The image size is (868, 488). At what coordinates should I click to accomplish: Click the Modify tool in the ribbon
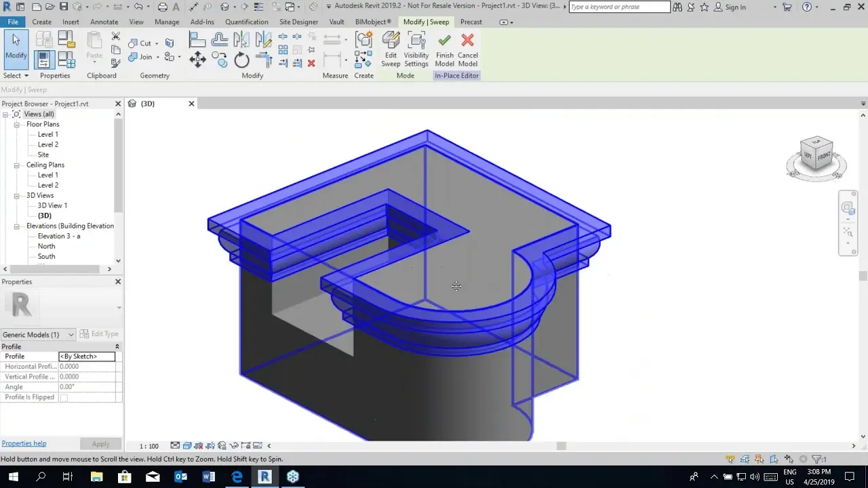coord(16,48)
